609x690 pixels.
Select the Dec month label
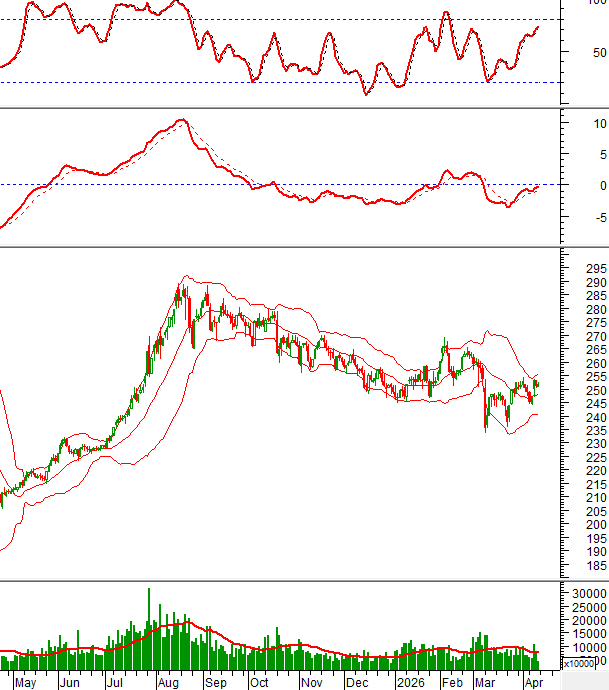(357, 683)
